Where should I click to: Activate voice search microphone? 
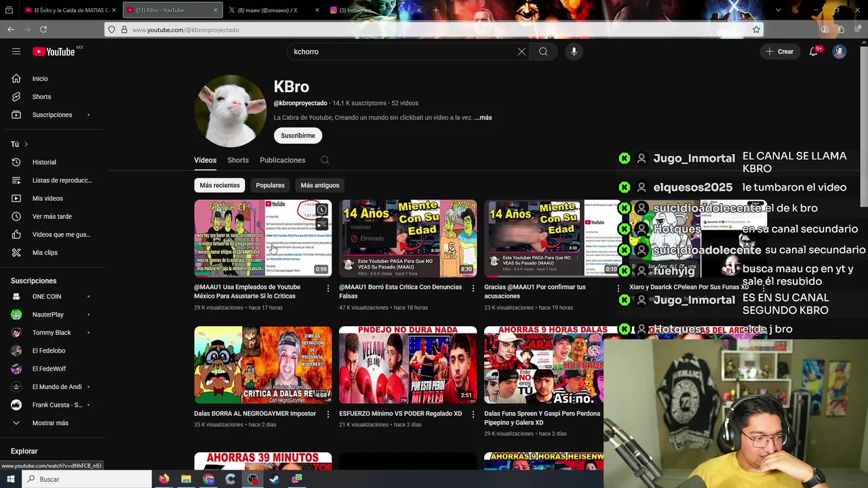[574, 52]
